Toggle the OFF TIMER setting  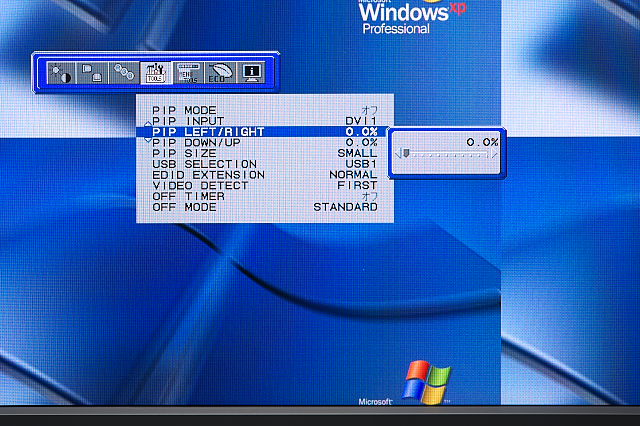tap(369, 196)
